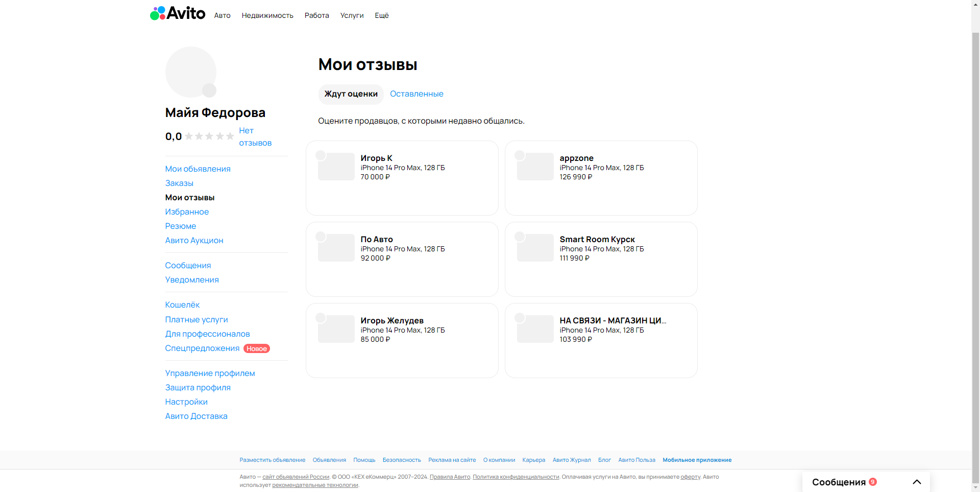Open footer link Безопасность

point(402,460)
